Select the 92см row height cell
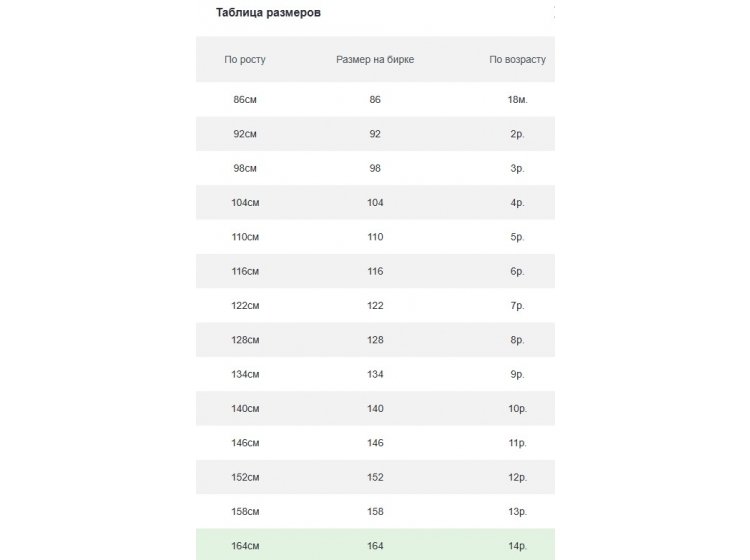 pyautogui.click(x=245, y=134)
